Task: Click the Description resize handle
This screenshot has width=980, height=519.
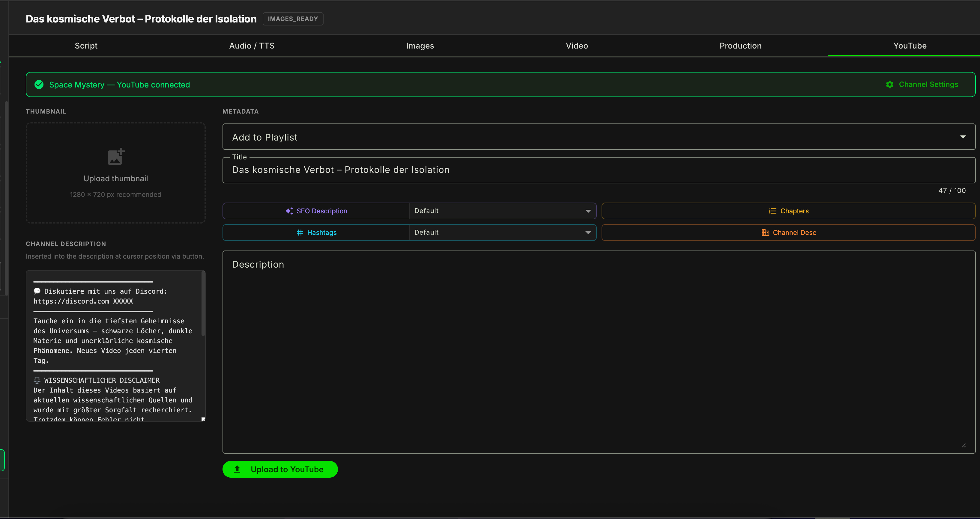Action: pos(964,445)
